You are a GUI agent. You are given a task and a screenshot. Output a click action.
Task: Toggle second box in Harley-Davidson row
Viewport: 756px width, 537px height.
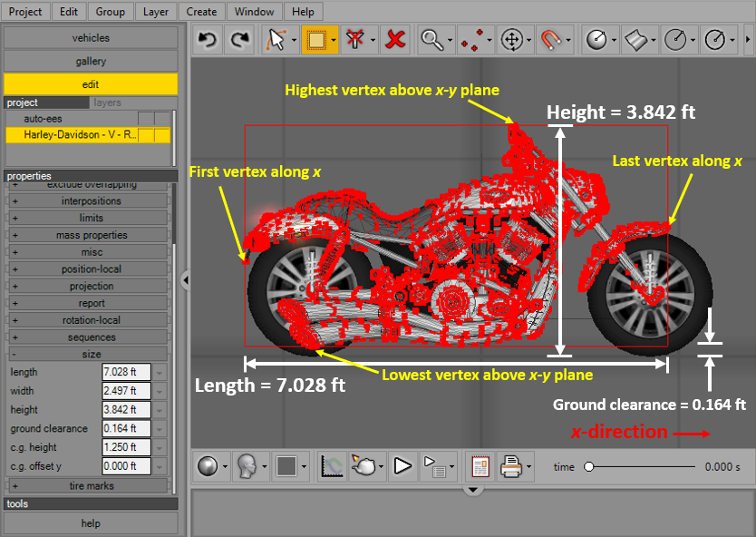tap(162, 135)
